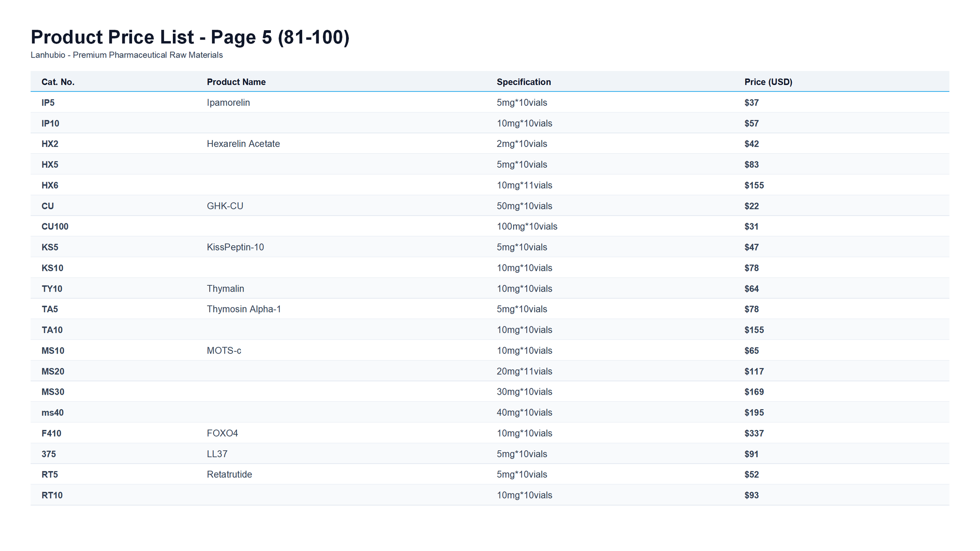Click the Price (USD) column header
Viewport: 980px width, 551px height.
tap(768, 82)
